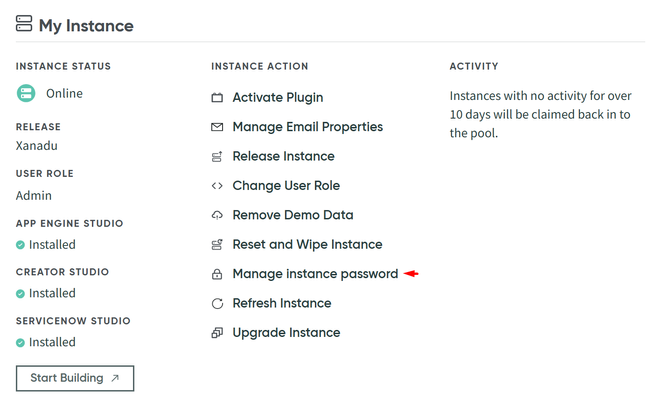The image size is (662, 400).
Task: Open Activate Plugin action
Action: point(277,98)
